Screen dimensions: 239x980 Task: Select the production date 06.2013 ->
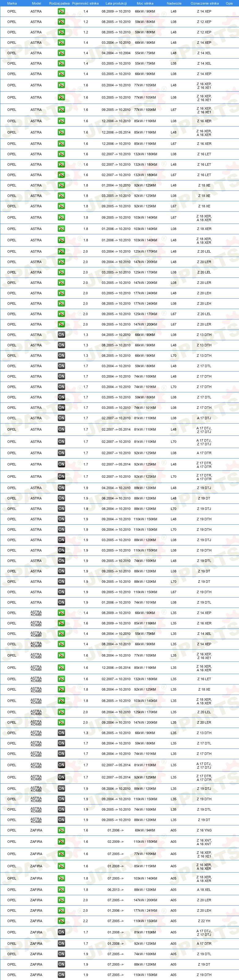click(x=116, y=889)
